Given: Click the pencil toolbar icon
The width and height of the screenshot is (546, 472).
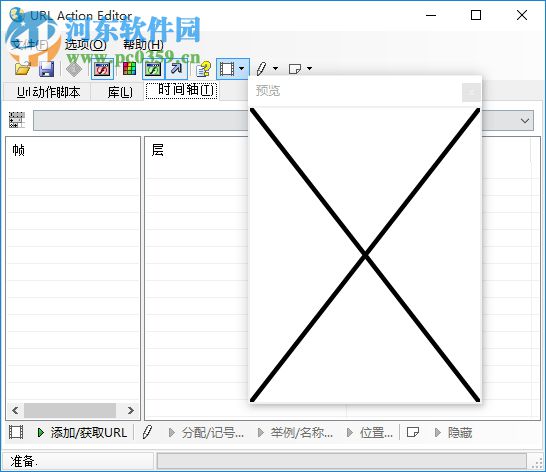Looking at the screenshot, I should 261,69.
